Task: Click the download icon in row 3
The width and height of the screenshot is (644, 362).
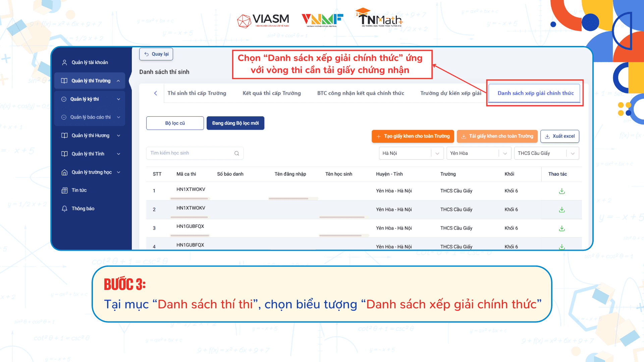Action: tap(562, 229)
